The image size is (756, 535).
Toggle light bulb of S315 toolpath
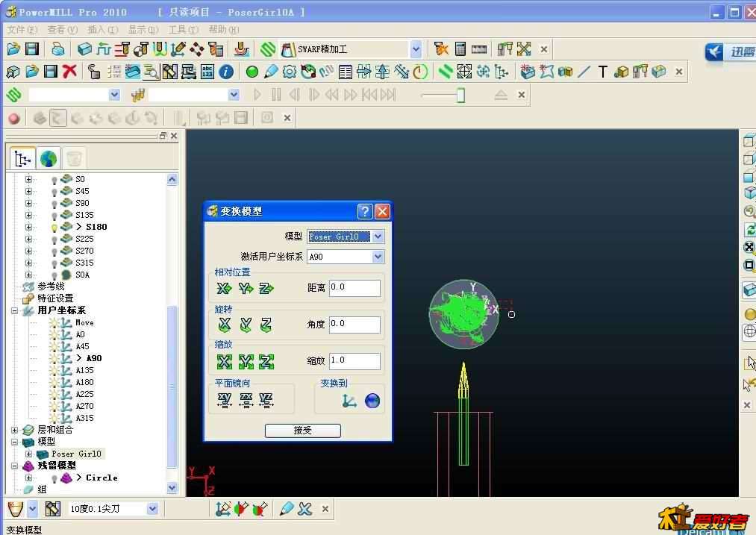(x=54, y=263)
